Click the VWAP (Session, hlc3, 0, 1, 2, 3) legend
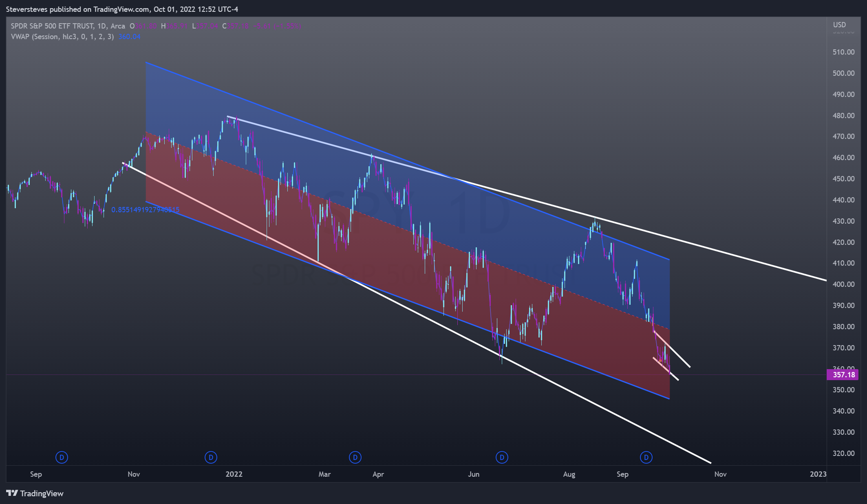This screenshot has width=867, height=504. point(62,37)
